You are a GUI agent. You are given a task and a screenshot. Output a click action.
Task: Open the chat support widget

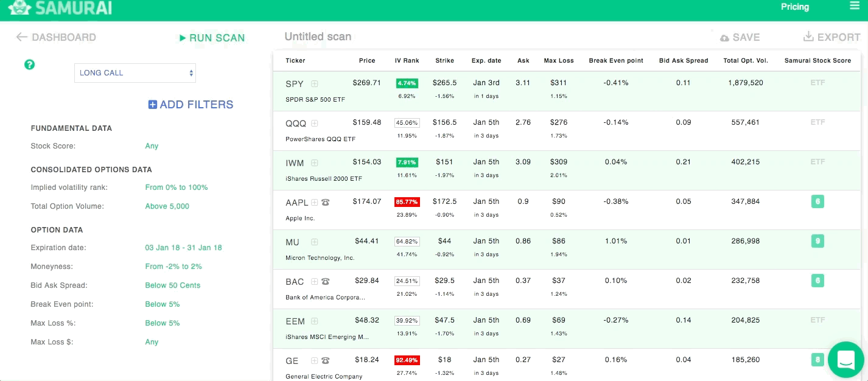coord(845,360)
